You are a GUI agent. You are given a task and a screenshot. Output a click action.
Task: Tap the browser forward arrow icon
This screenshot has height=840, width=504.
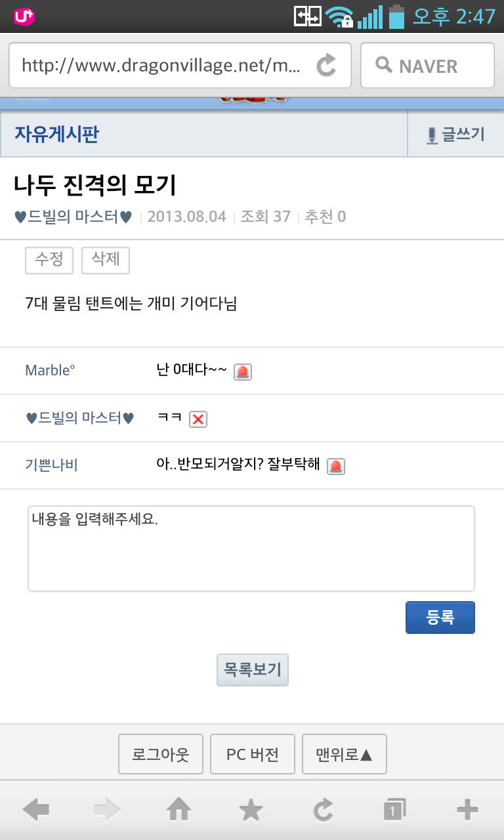point(108,810)
